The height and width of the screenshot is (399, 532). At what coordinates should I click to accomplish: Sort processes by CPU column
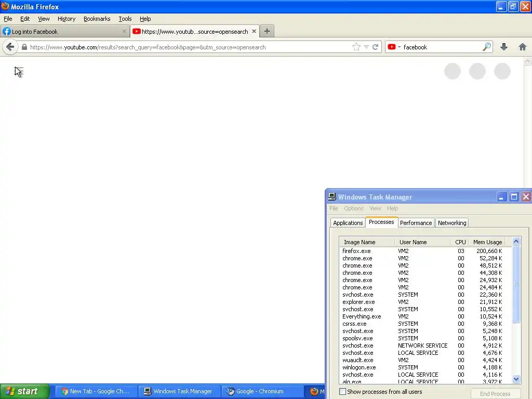460,242
